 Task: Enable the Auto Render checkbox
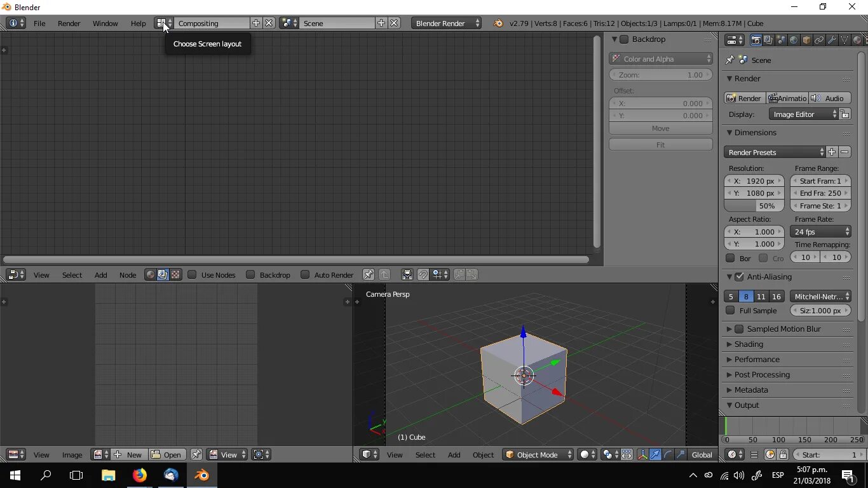pos(305,274)
